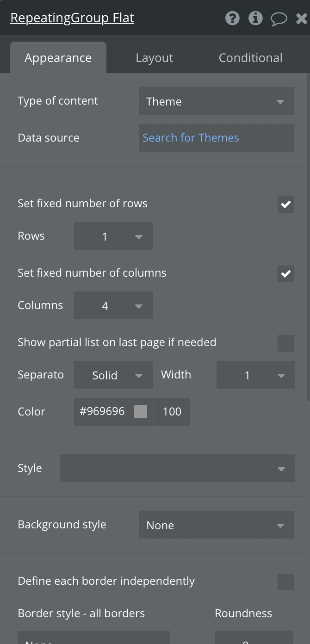The image size is (310, 644).
Task: Enable Show partial list on last page
Action: (x=285, y=343)
